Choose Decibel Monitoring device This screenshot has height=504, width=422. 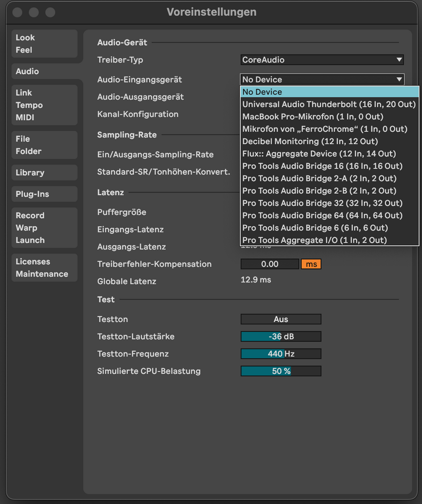pyautogui.click(x=330, y=141)
